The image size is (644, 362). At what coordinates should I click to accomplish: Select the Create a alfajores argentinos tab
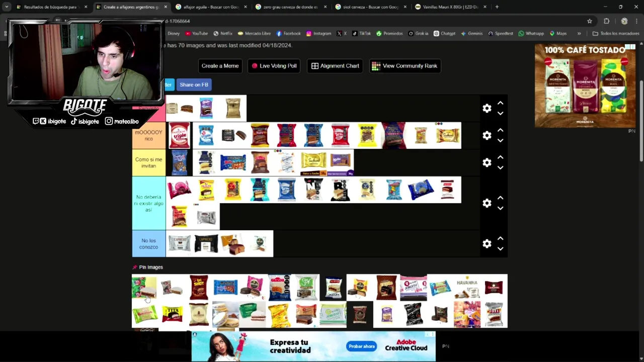point(131,7)
